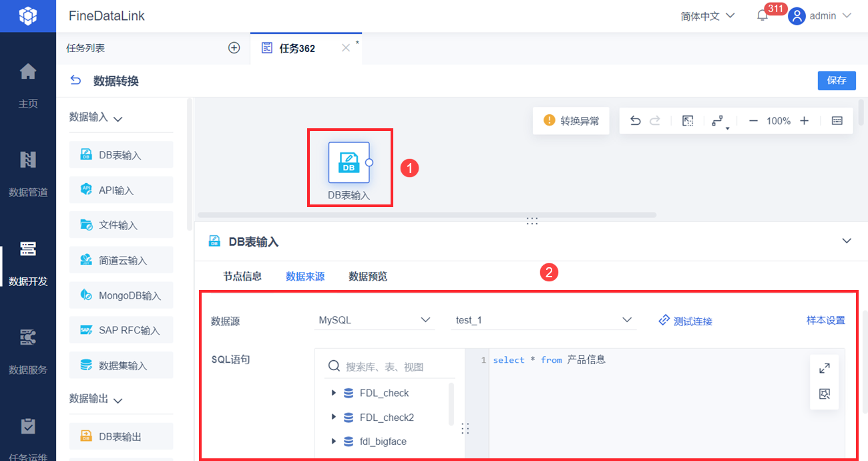Open the notification bell
Screen dimensions: 868x461
click(763, 15)
